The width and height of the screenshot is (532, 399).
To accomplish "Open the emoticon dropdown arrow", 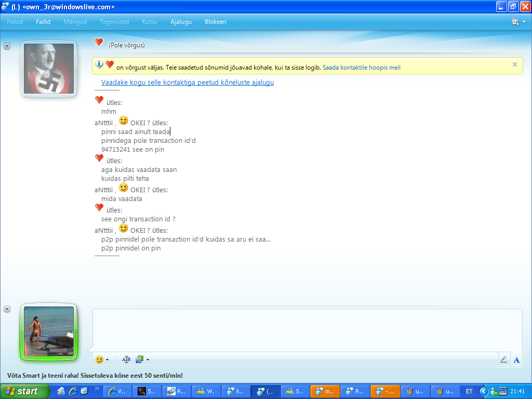I will (107, 360).
